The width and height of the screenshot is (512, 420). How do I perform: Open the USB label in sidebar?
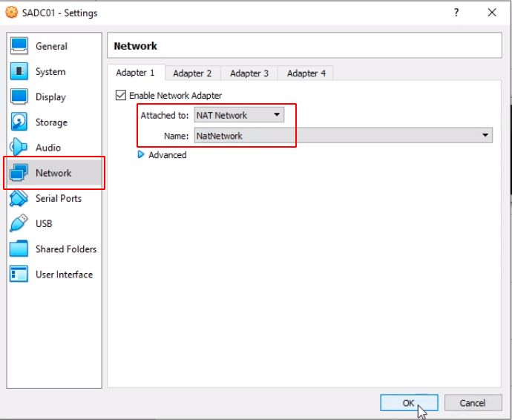[x=44, y=223]
